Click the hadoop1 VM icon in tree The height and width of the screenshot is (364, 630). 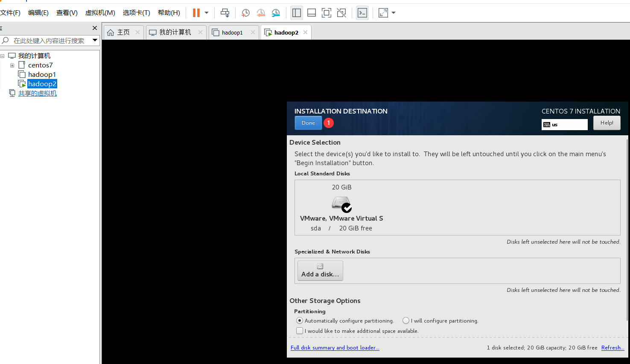tap(22, 74)
